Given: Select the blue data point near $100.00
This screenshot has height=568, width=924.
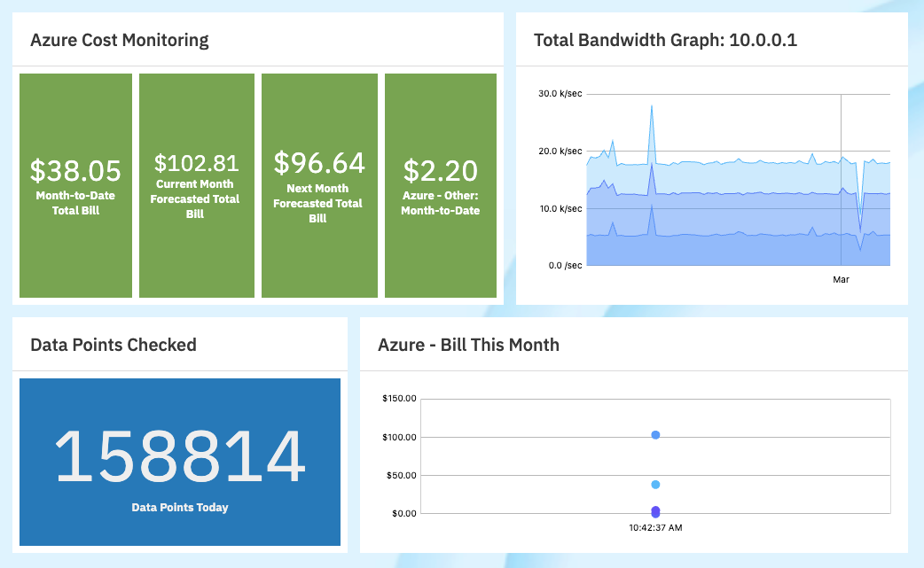Looking at the screenshot, I should point(655,435).
